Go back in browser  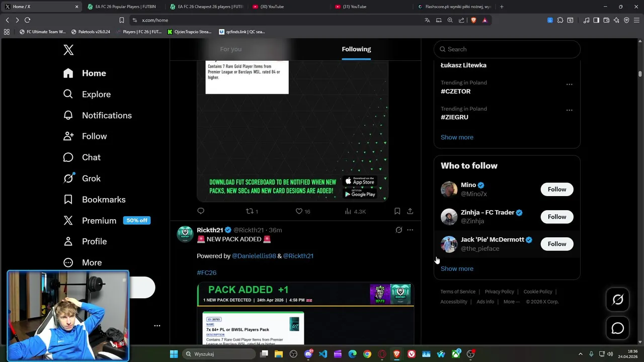tap(7, 20)
